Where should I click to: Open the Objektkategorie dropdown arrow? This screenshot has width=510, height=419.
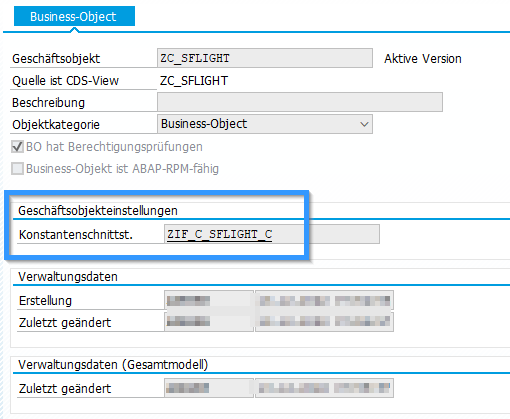click(364, 124)
